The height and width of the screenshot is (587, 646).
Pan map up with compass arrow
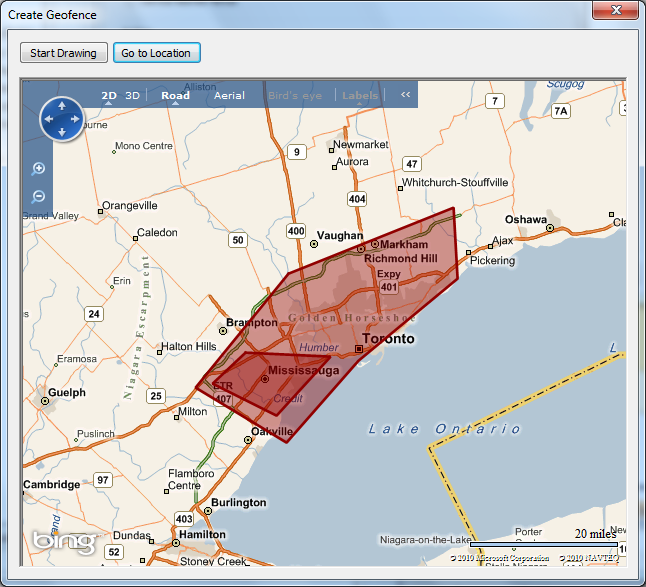coord(62,106)
